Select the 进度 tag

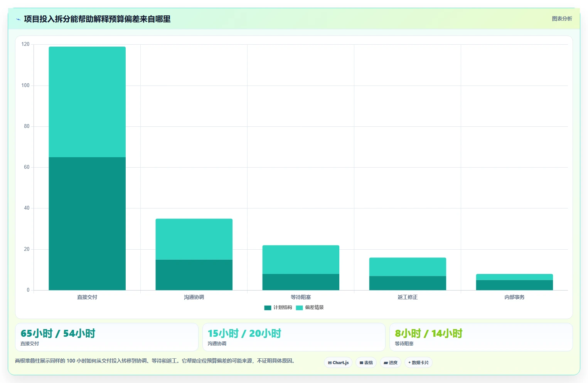click(391, 363)
